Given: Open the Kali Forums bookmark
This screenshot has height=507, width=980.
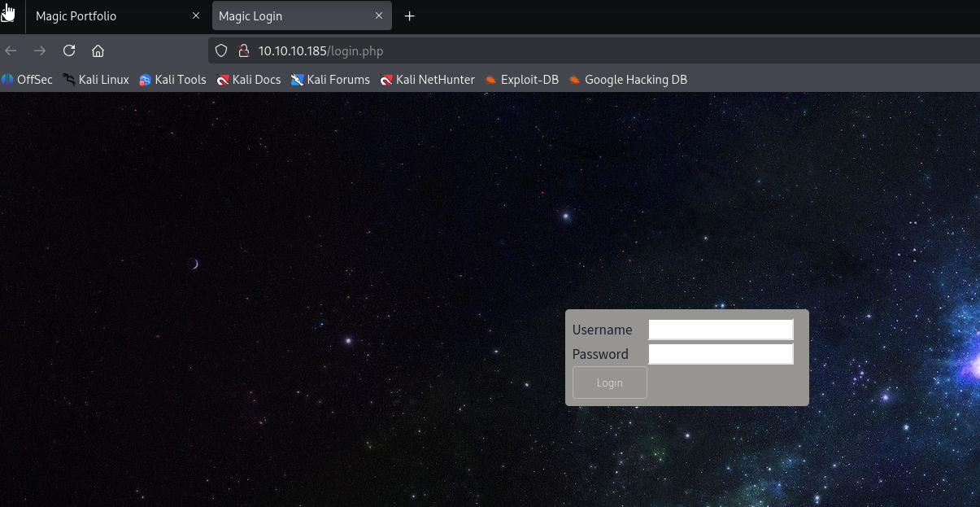Looking at the screenshot, I should pyautogui.click(x=330, y=80).
